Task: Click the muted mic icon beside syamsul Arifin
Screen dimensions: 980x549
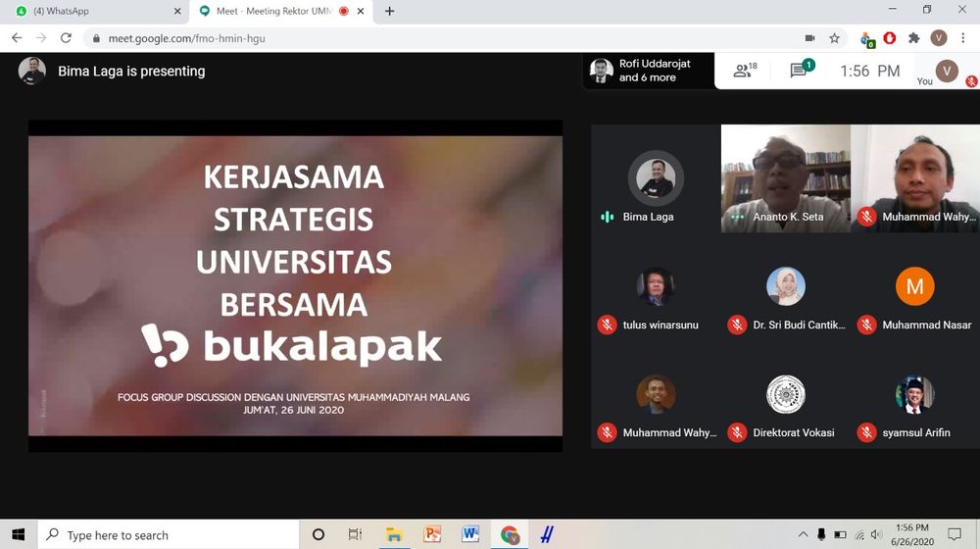Action: pos(866,432)
